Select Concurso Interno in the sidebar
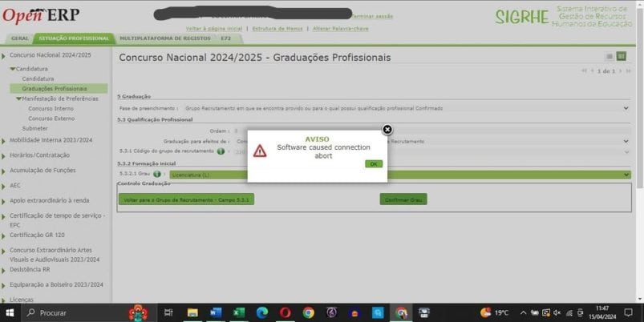The width and height of the screenshot is (644, 322). click(x=51, y=108)
